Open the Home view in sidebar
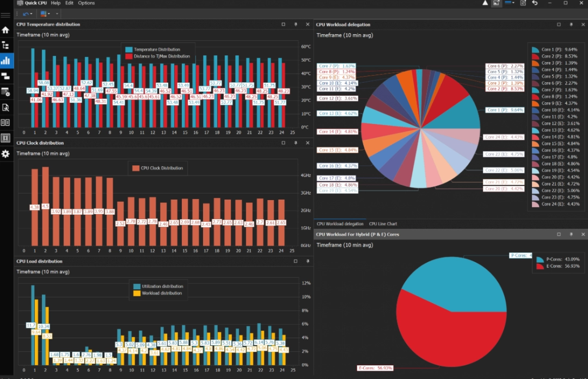 click(x=5, y=30)
